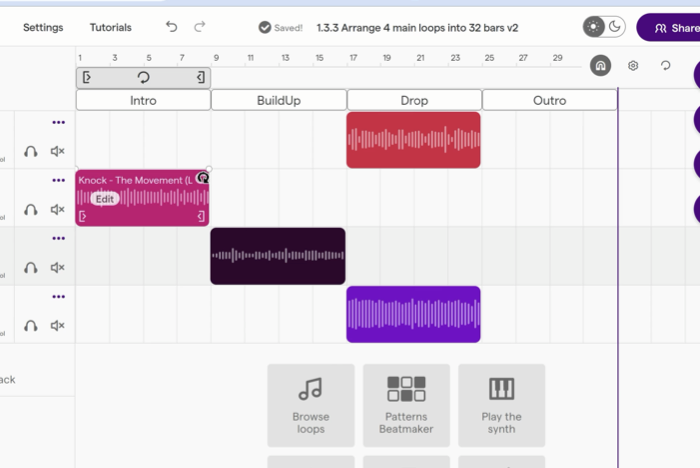Mute the second track
Image resolution: width=700 pixels, height=468 pixels.
coord(58,209)
